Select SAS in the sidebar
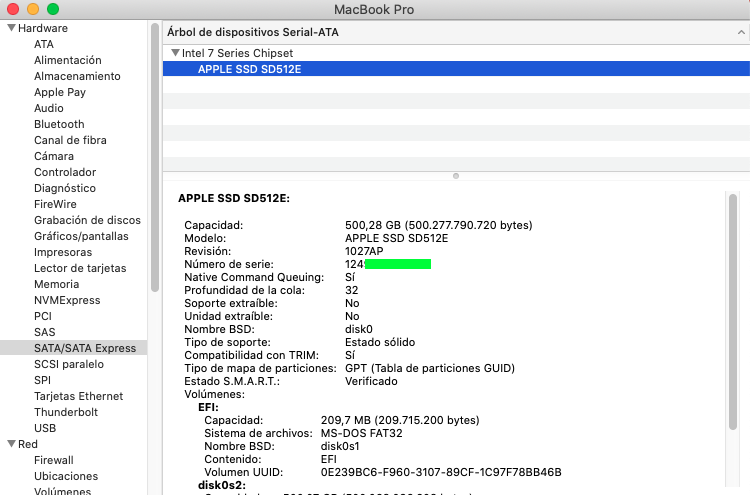750x495 pixels. click(x=44, y=332)
